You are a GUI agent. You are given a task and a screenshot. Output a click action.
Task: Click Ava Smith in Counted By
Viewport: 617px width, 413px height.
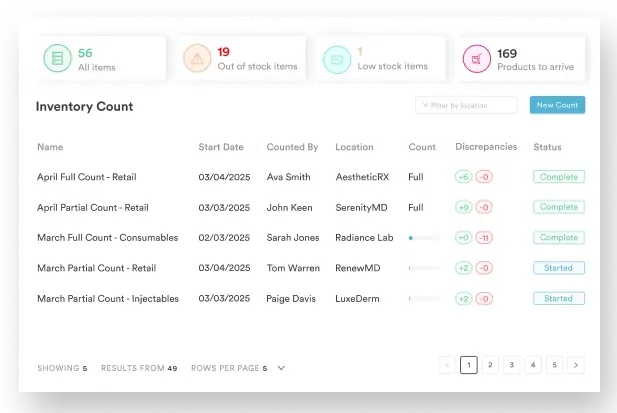tap(288, 177)
